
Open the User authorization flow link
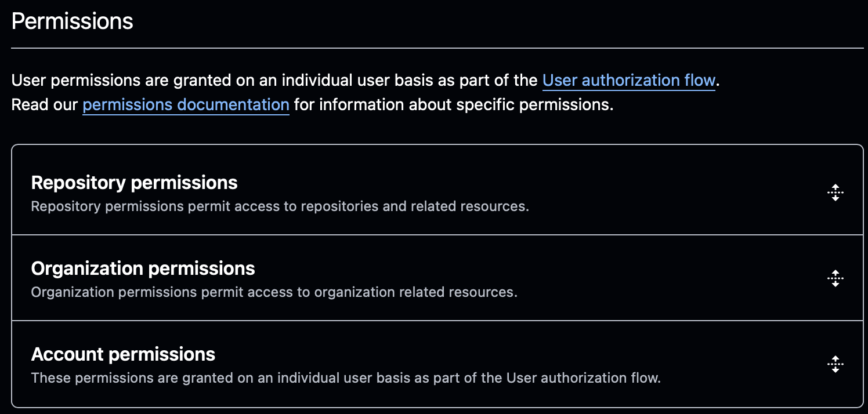(628, 81)
